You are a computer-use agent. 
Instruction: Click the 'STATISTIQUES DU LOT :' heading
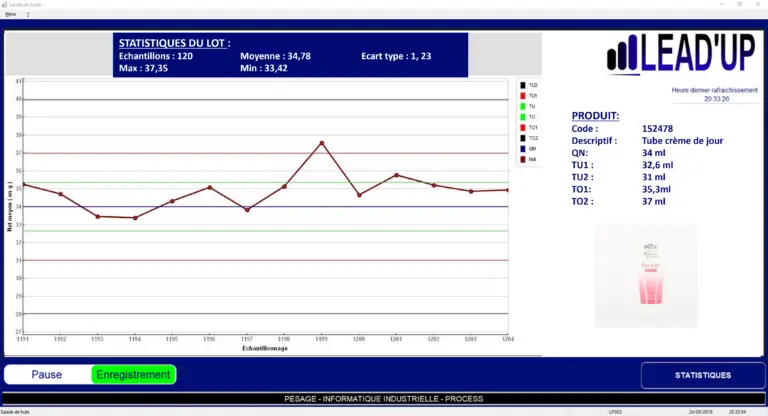174,43
